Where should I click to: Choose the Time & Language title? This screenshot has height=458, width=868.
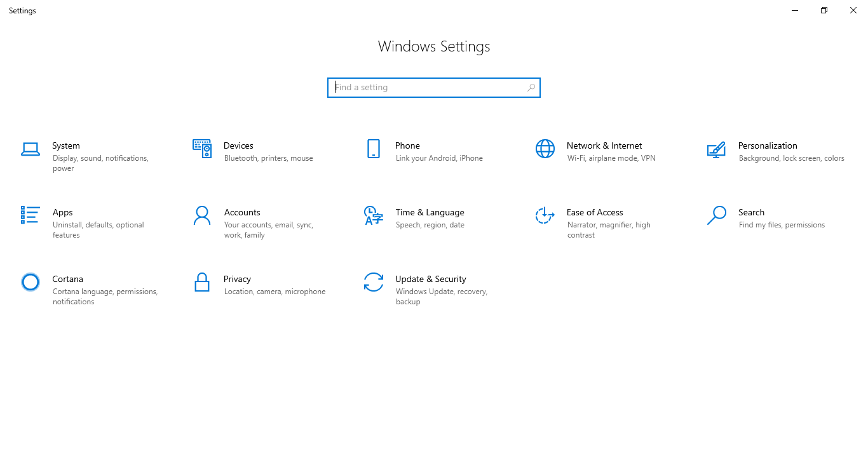point(430,212)
